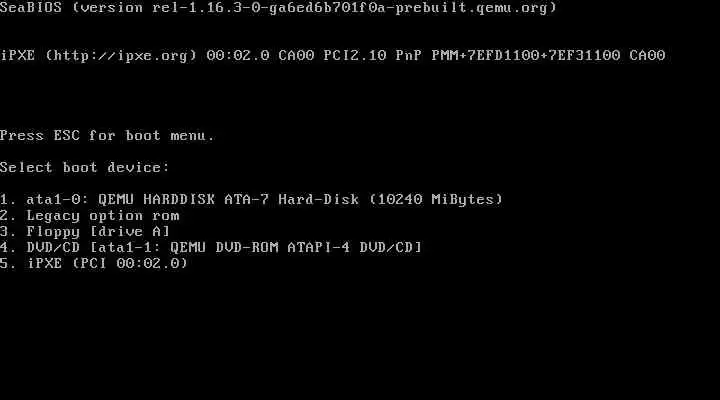The image size is (720, 400).
Task: Click the 'QEMU DVD-ROM ATAPI-4' device text
Action: [x=260, y=247]
